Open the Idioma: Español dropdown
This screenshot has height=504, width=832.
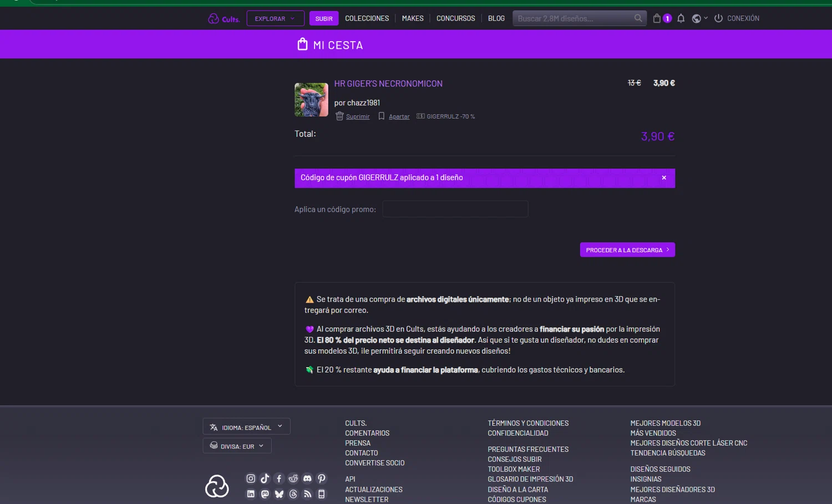click(x=246, y=426)
